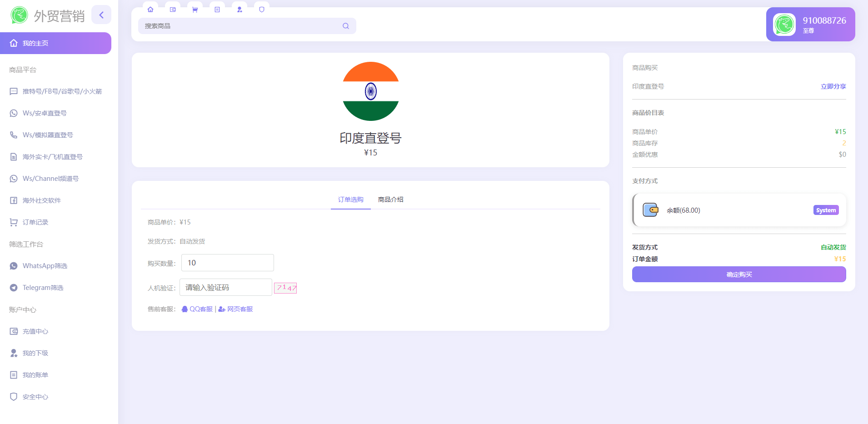Click the bill list icon in top toolbar
868x424 pixels.
pos(217,10)
